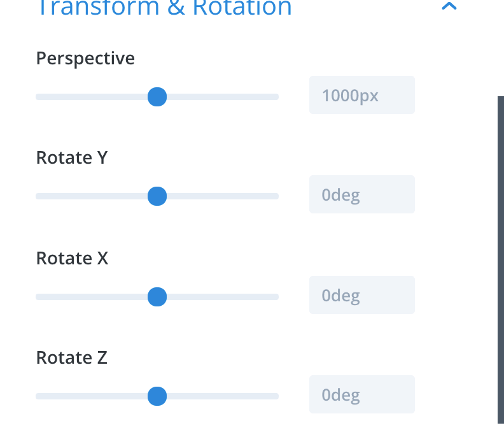Focus the Rotate Y degree input field
Image resolution: width=504 pixels, height=430 pixels.
point(361,194)
